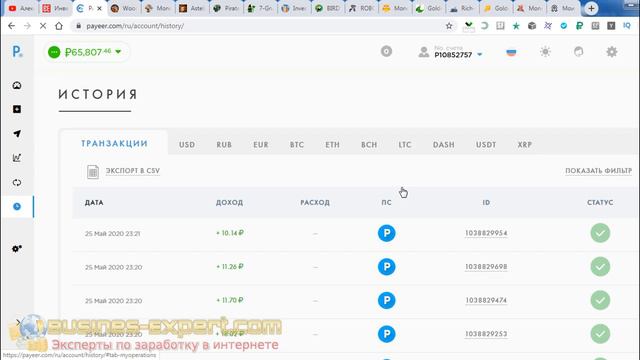Click the date 25 Май 2020 23:21
Viewport: 640px width, 360px height.
tap(112, 233)
